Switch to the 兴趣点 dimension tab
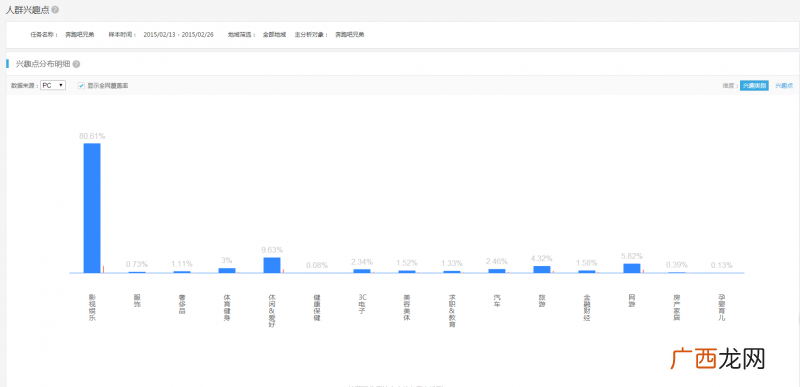Screen dimensions: 800x387 tap(784, 86)
